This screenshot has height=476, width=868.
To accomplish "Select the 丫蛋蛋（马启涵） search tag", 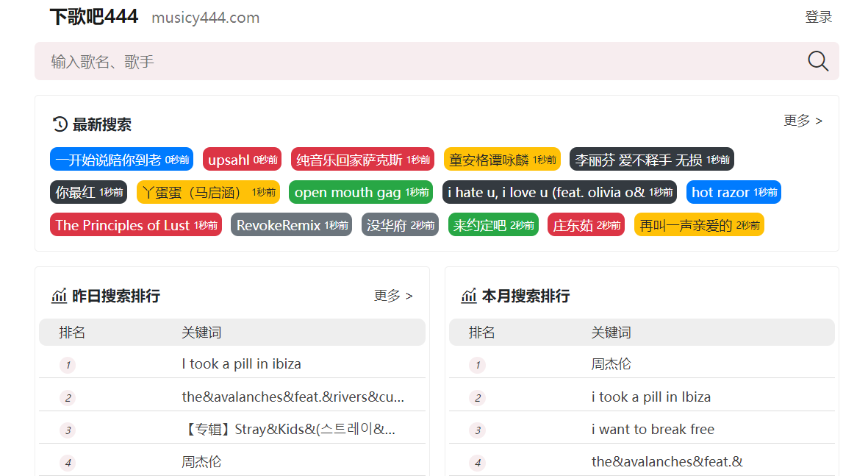I will [208, 192].
